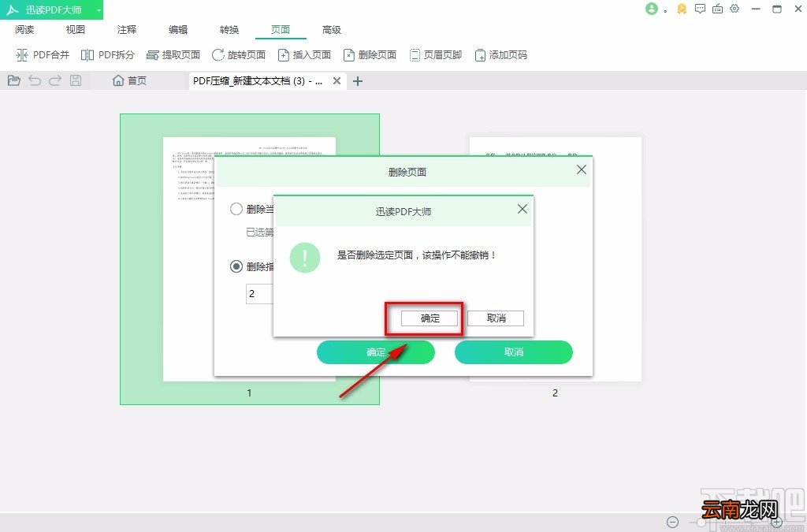
Task: Open the 视图 menu tab
Action: pos(75,30)
